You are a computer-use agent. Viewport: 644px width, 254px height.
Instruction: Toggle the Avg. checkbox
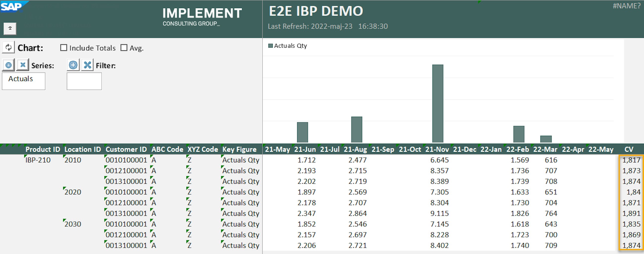tap(124, 48)
